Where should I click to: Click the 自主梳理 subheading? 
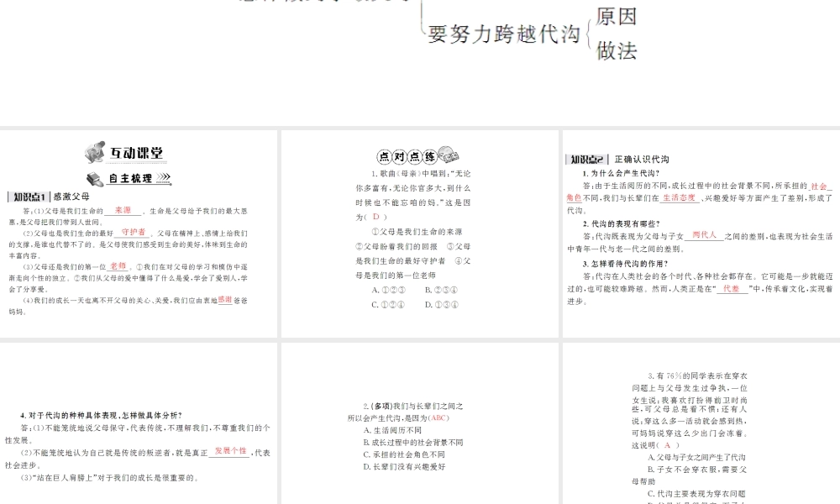tap(131, 178)
